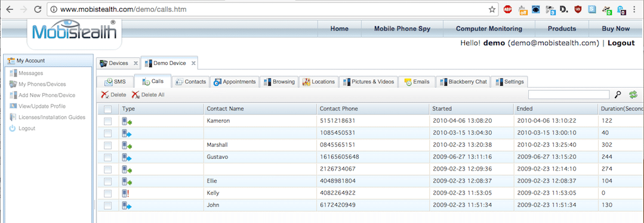This screenshot has width=644, height=223.
Task: Reload the page with the refresh icon
Action: [38, 9]
